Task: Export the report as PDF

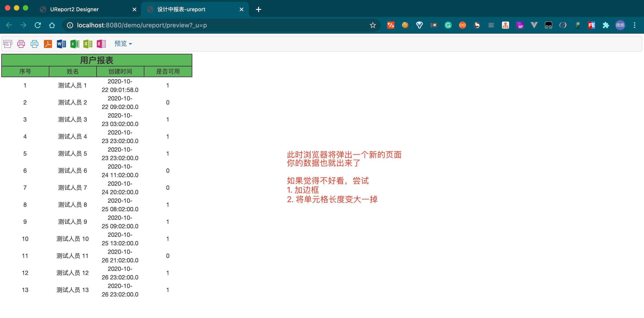Action: tap(48, 44)
